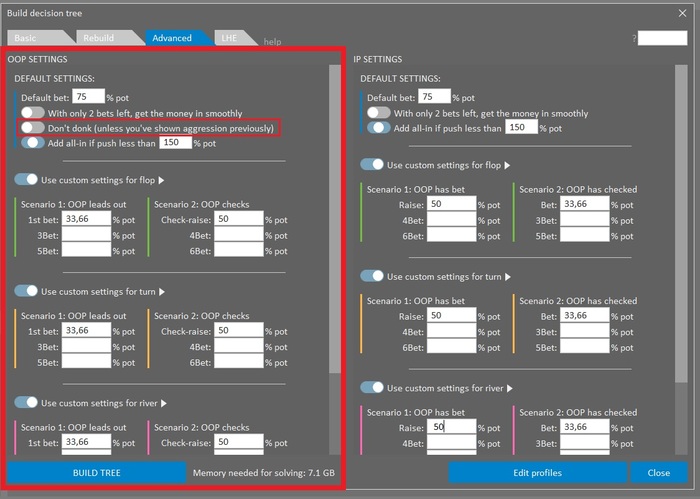Click IP flop 4Bet field
The image size is (700, 499).
[x=451, y=219]
